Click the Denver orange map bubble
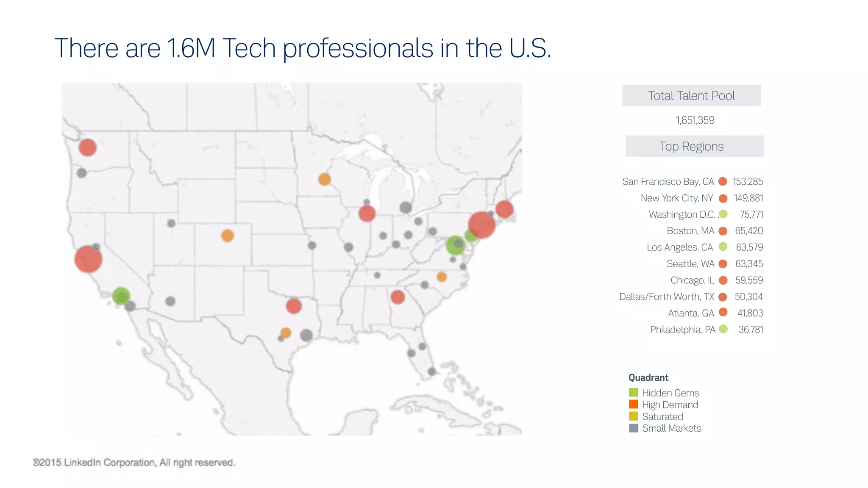The image size is (868, 488). 228,236
